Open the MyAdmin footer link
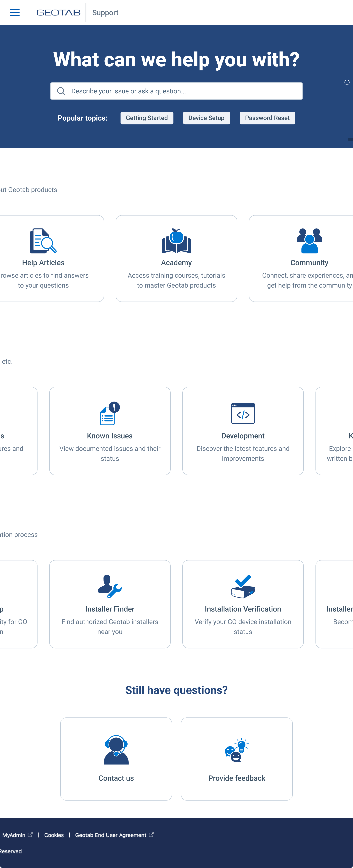353x868 pixels. pos(14,835)
